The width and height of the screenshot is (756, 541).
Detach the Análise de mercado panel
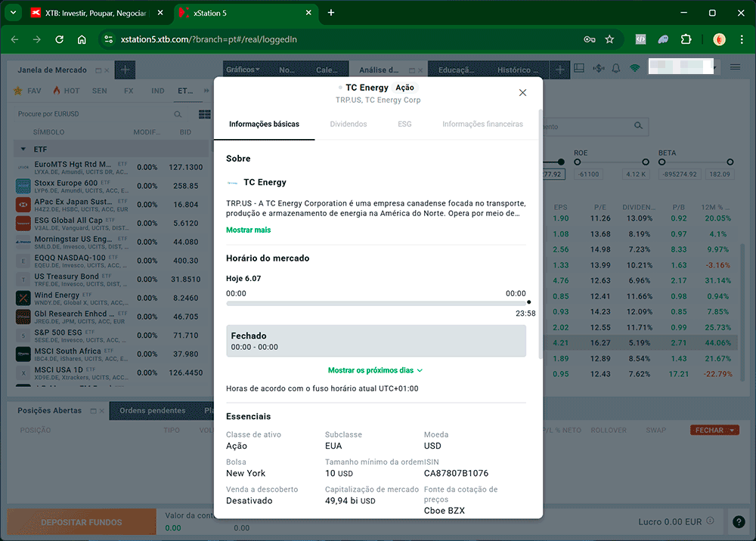(412, 70)
